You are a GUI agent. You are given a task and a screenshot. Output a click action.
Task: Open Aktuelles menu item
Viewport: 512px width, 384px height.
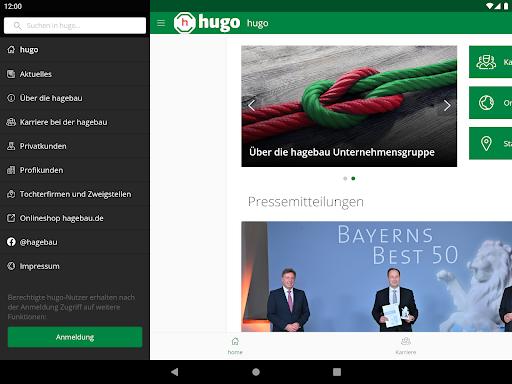coord(75,74)
